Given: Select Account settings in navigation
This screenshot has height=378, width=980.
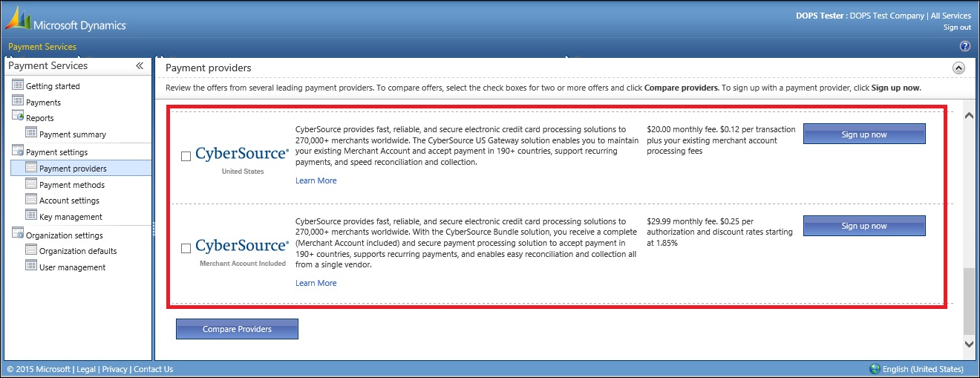Looking at the screenshot, I should coord(69,201).
